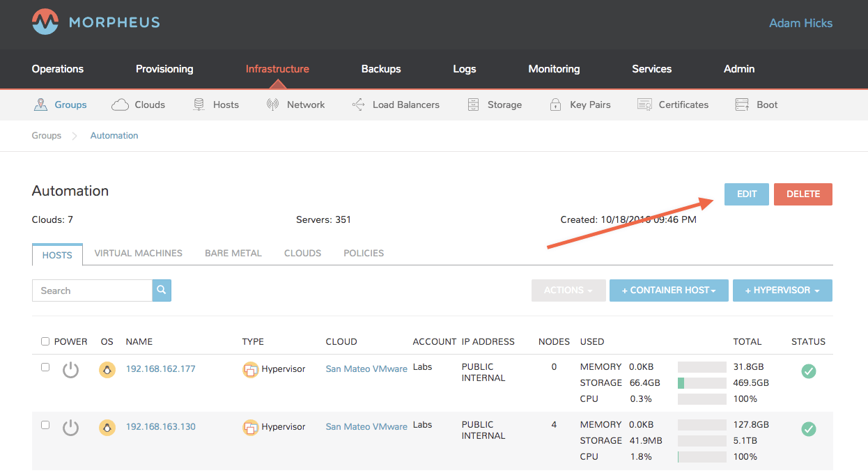Image resolution: width=868 pixels, height=473 pixels.
Task: Open the Container Host dropdown
Action: (x=669, y=290)
